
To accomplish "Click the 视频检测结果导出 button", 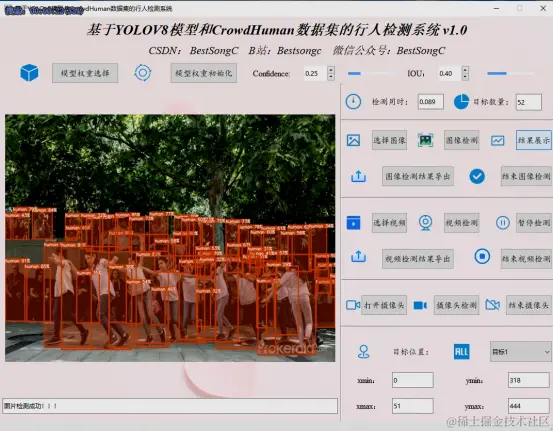I will click(418, 259).
